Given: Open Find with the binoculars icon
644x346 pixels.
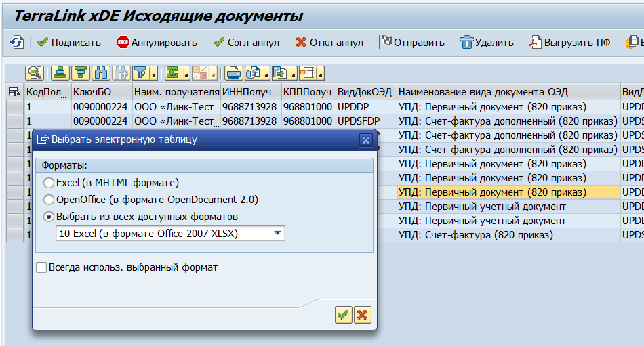Looking at the screenshot, I should (x=101, y=72).
